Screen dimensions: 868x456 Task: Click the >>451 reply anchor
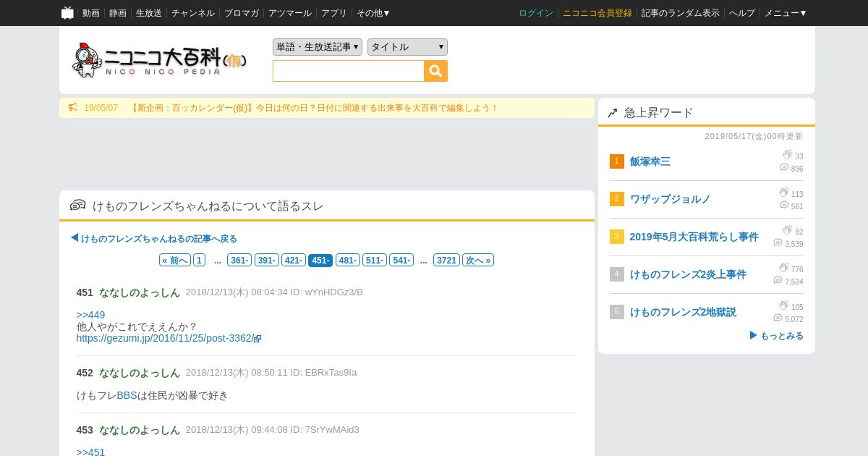(x=90, y=452)
